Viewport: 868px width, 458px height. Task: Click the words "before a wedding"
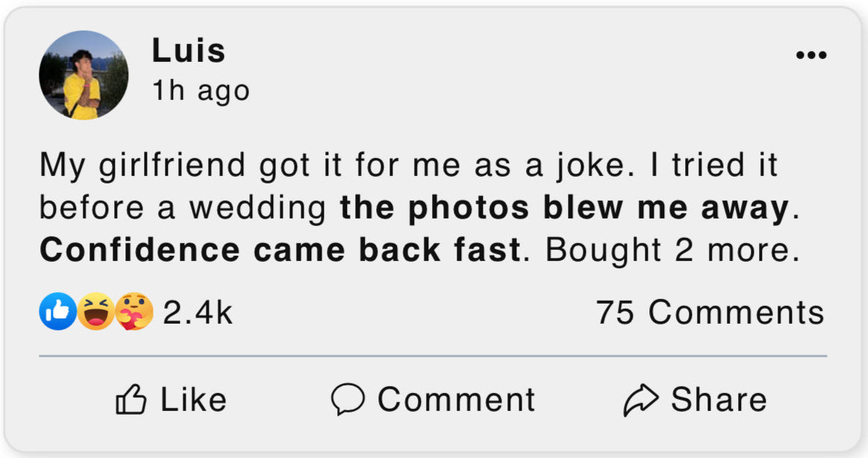pos(182,209)
